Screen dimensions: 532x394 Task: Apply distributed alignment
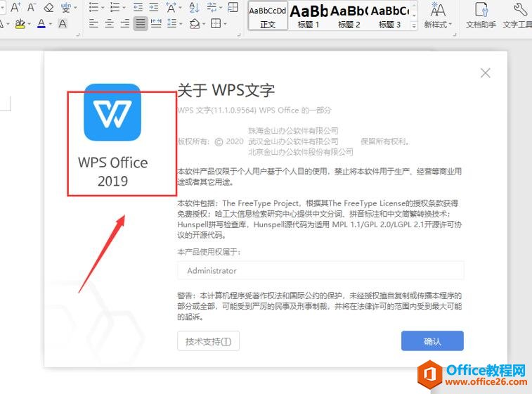156,24
